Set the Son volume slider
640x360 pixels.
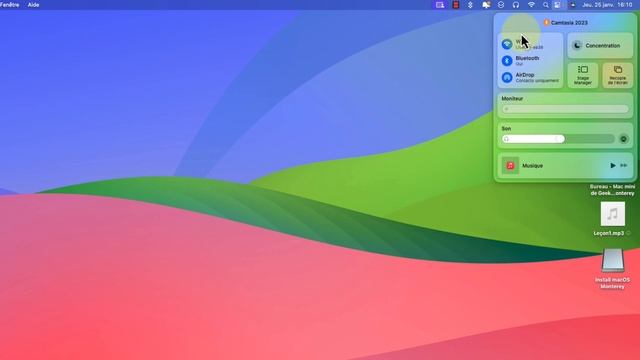pyautogui.click(x=558, y=139)
